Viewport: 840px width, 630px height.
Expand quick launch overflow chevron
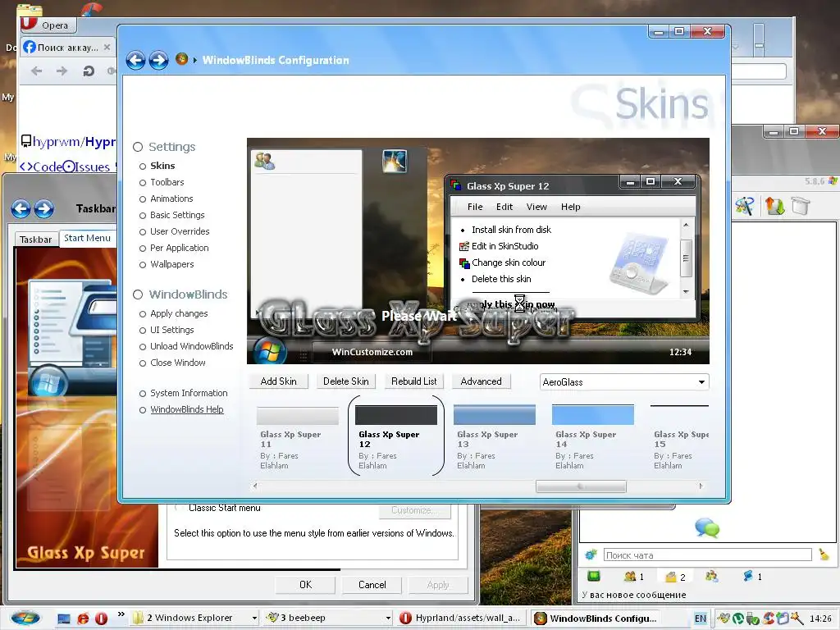click(x=121, y=614)
